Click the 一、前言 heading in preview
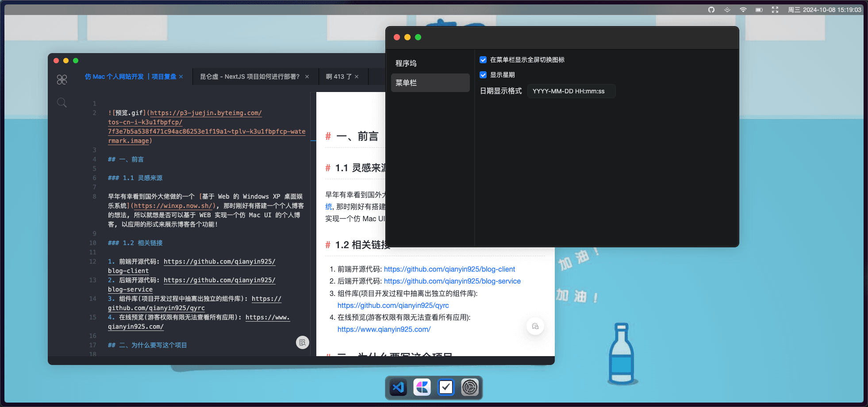The height and width of the screenshot is (407, 868). pos(357,136)
